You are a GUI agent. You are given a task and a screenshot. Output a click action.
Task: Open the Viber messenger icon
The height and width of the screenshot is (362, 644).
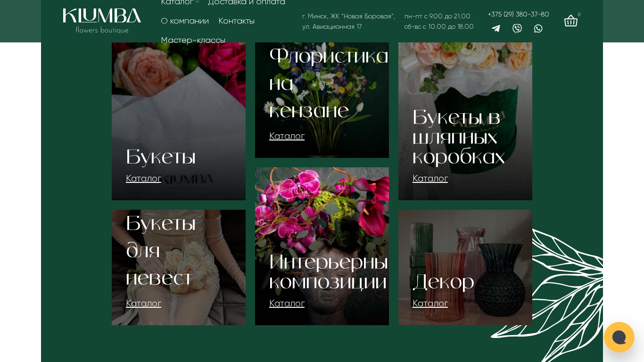[517, 28]
